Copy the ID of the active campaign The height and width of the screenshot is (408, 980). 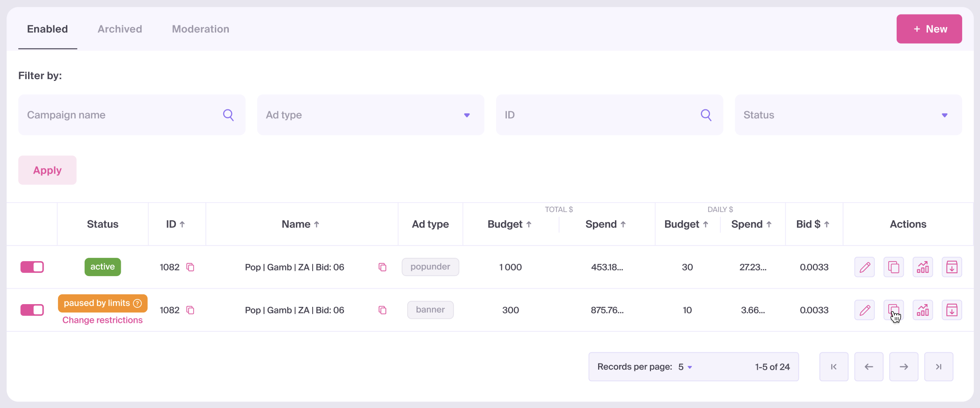[x=190, y=267]
